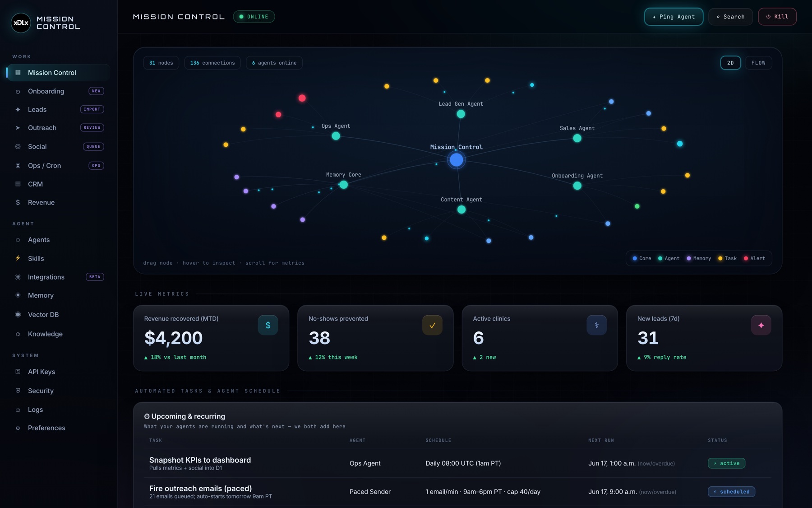Image resolution: width=812 pixels, height=508 pixels.
Task: Click the Knowledge icon in sidebar
Action: pos(18,334)
